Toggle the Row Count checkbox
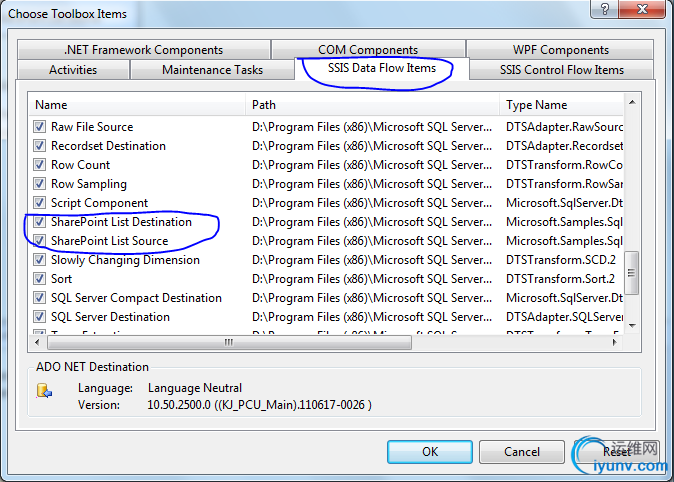Image resolution: width=674 pixels, height=482 pixels. tap(40, 165)
